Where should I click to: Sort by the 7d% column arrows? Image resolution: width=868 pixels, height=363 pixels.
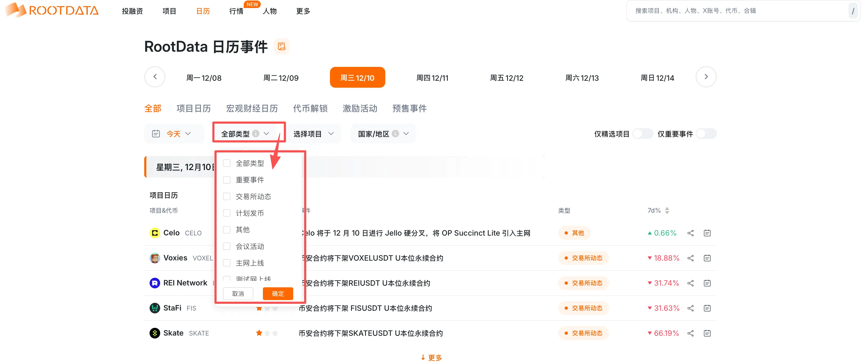(x=667, y=211)
